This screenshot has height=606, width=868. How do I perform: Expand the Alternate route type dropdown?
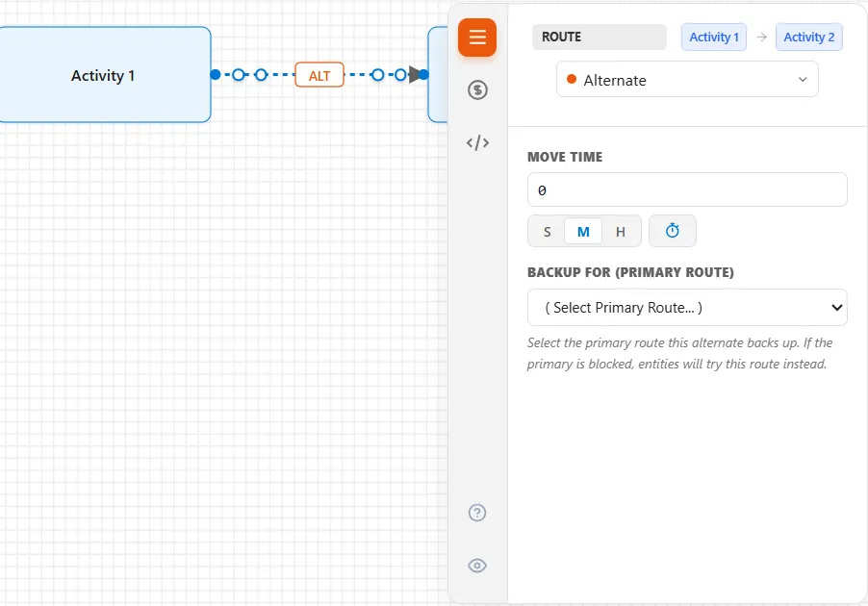click(687, 80)
